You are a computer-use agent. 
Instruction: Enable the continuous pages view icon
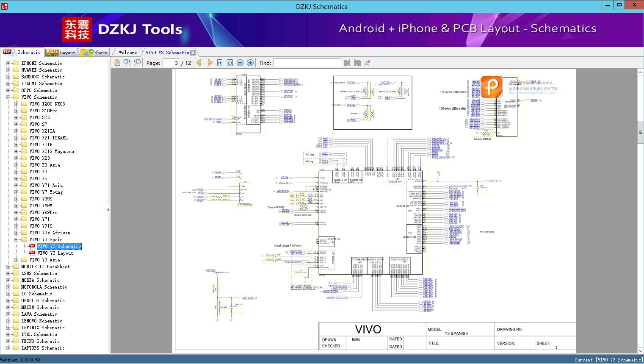pos(137,62)
